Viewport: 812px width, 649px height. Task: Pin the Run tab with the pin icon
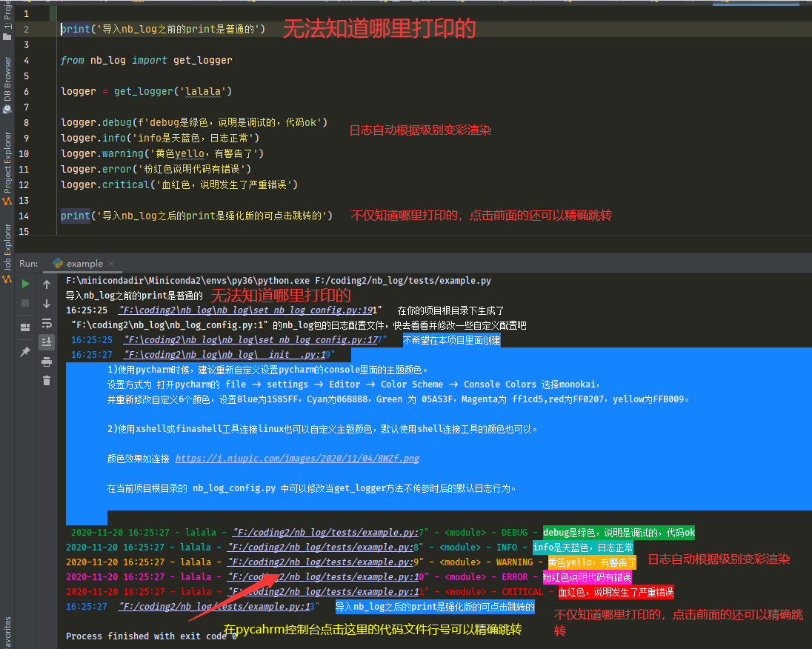tap(25, 352)
